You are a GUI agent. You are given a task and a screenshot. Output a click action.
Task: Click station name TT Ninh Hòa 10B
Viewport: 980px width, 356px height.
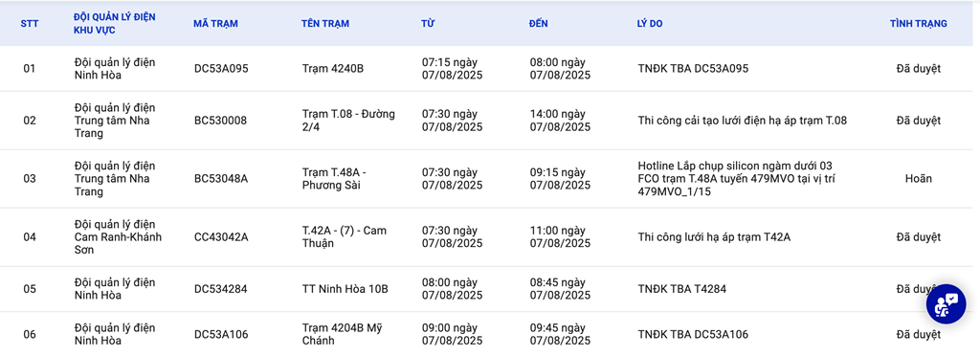coord(345,289)
